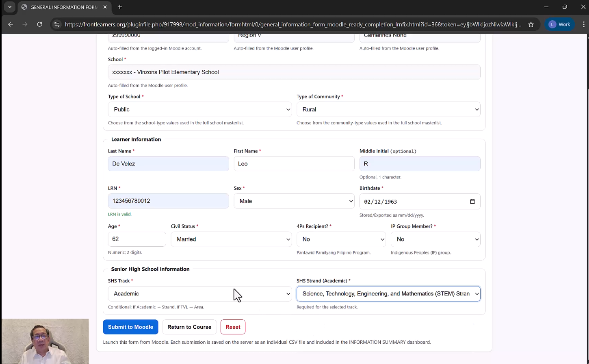Click the Last Name input field
The width and height of the screenshot is (589, 364).
click(x=168, y=164)
